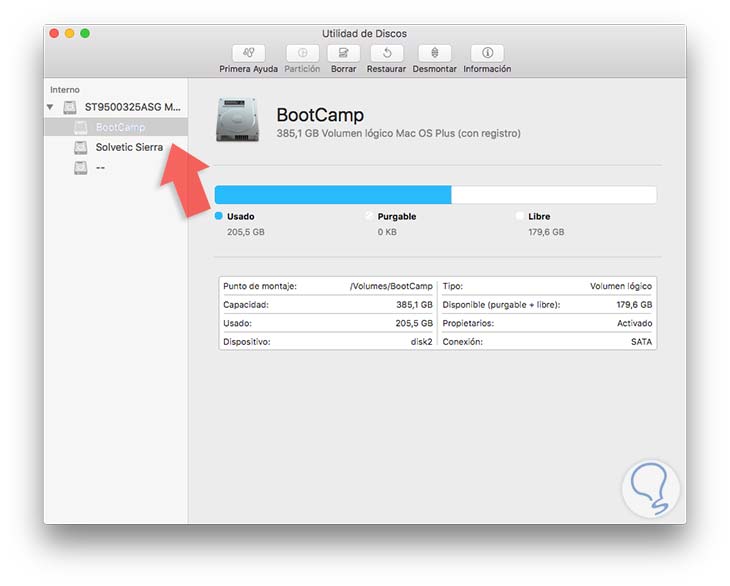Click the "disk2" device value
Viewport: 730px width, 586px height.
click(x=421, y=342)
